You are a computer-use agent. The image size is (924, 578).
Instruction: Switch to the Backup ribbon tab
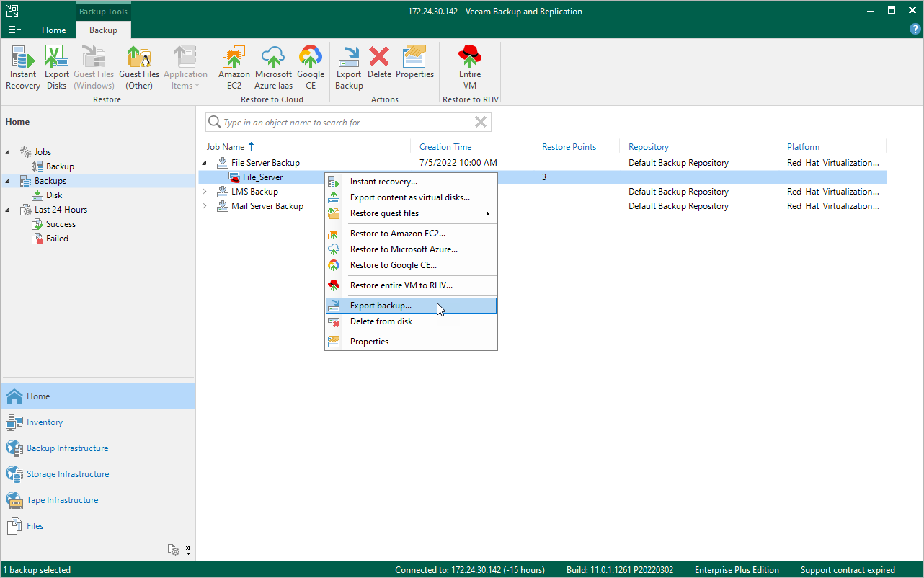pos(103,30)
